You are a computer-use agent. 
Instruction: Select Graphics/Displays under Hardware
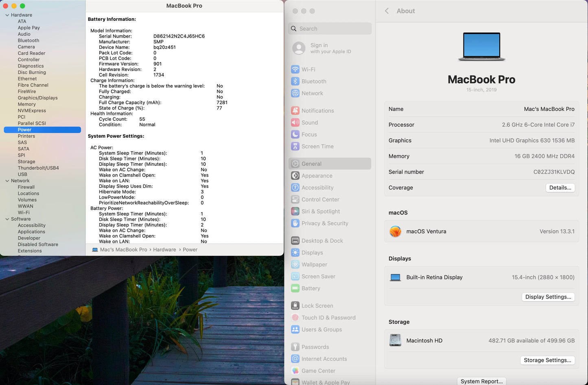point(37,98)
